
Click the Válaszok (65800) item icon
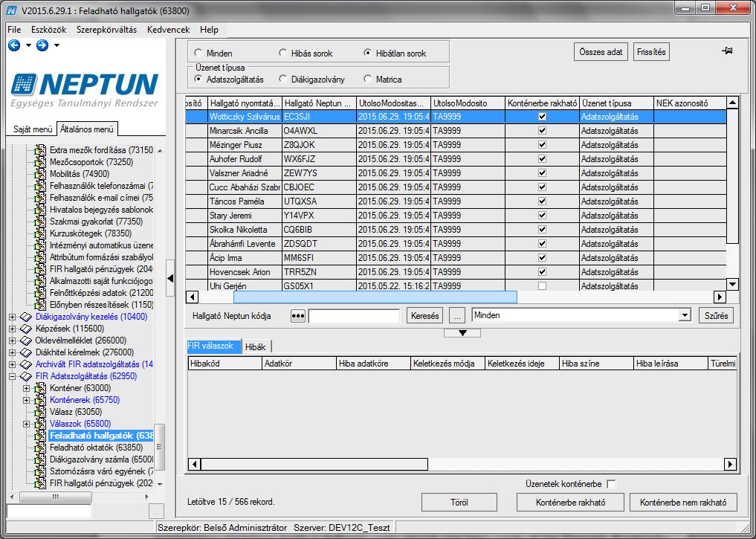(x=40, y=424)
